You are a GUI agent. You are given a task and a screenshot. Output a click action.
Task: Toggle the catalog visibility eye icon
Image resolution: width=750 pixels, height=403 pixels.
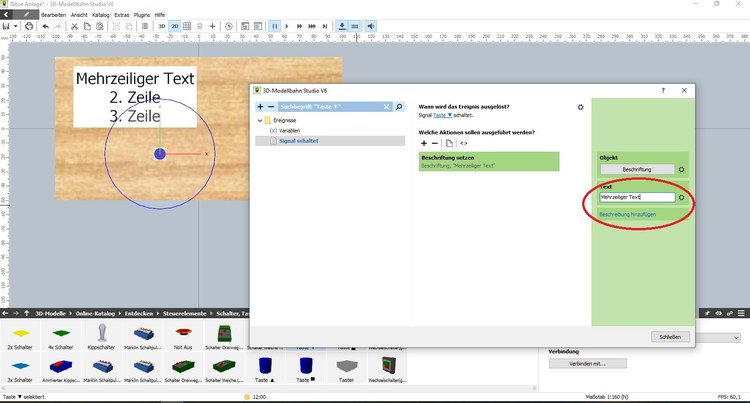pos(718,313)
